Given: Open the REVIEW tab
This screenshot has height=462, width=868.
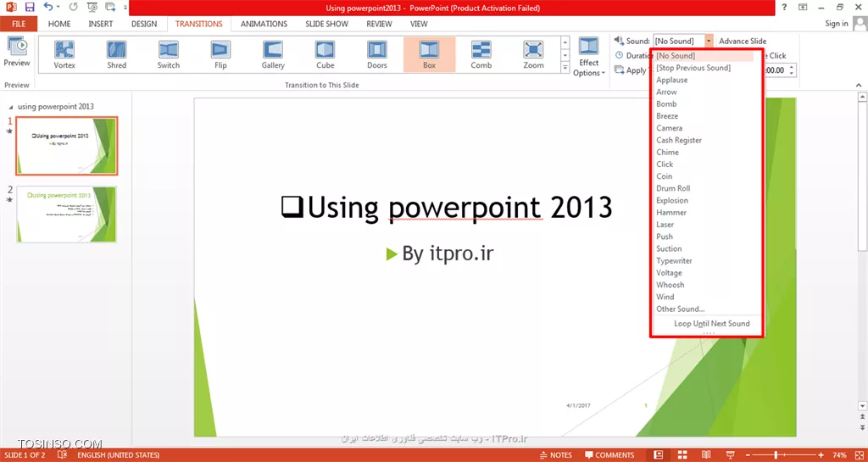Looking at the screenshot, I should point(379,24).
